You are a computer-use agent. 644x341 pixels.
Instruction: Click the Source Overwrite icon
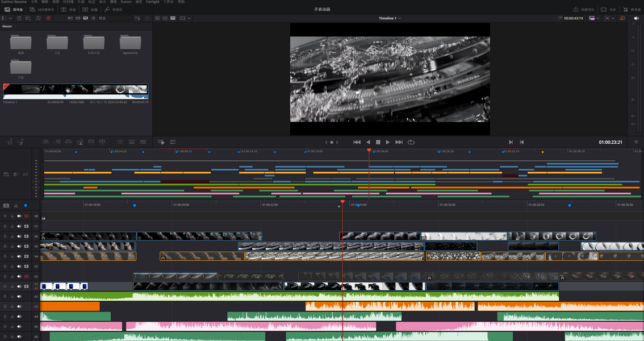pos(102,142)
